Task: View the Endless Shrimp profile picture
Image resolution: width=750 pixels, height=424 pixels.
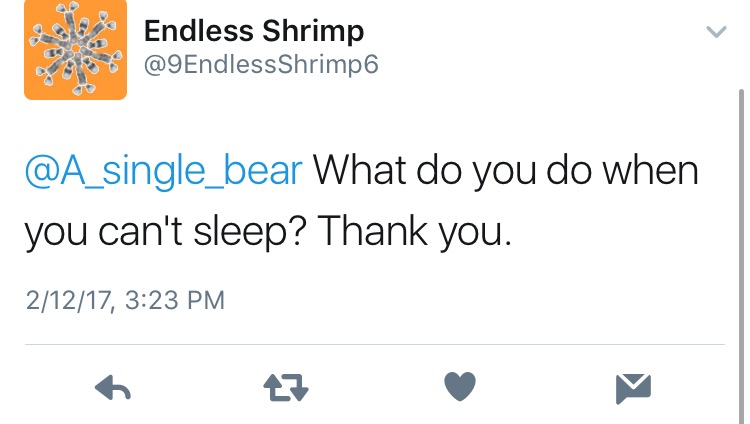Action: point(75,49)
